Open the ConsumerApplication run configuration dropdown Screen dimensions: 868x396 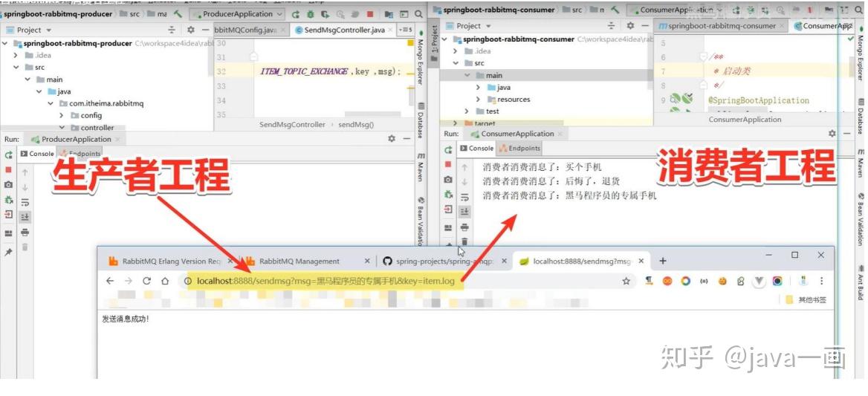[676, 10]
